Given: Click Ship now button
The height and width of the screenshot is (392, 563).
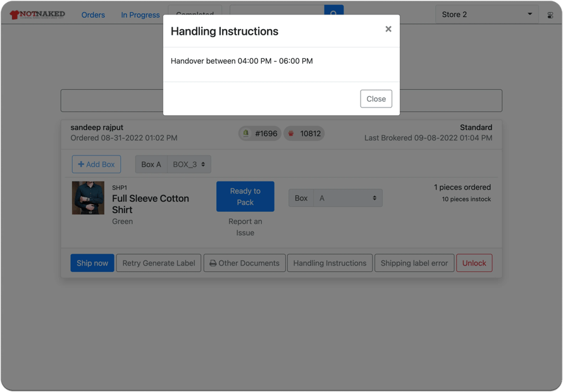Looking at the screenshot, I should click(x=92, y=263).
